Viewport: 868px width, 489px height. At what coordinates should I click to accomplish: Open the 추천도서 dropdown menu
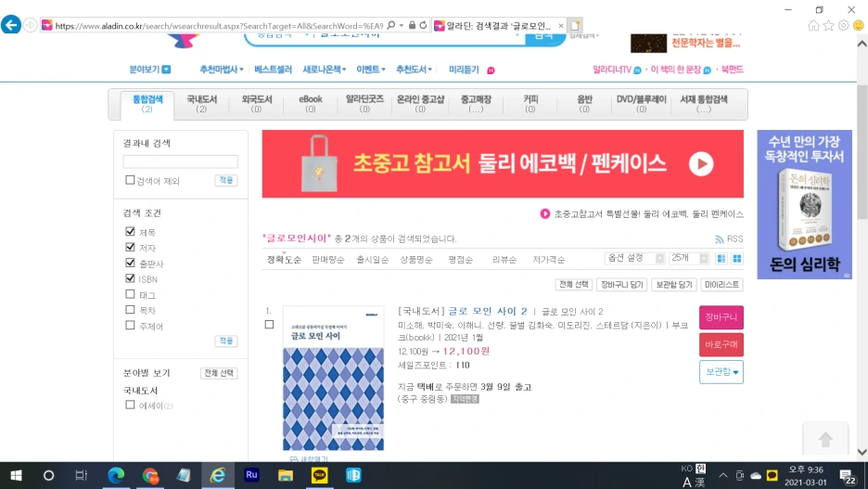pyautogui.click(x=414, y=70)
